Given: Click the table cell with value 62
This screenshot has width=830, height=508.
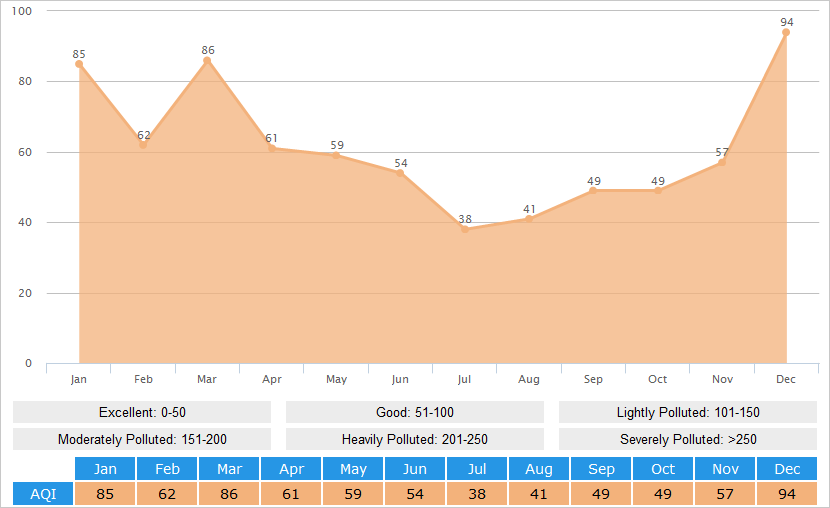Looking at the screenshot, I should pyautogui.click(x=167, y=494).
